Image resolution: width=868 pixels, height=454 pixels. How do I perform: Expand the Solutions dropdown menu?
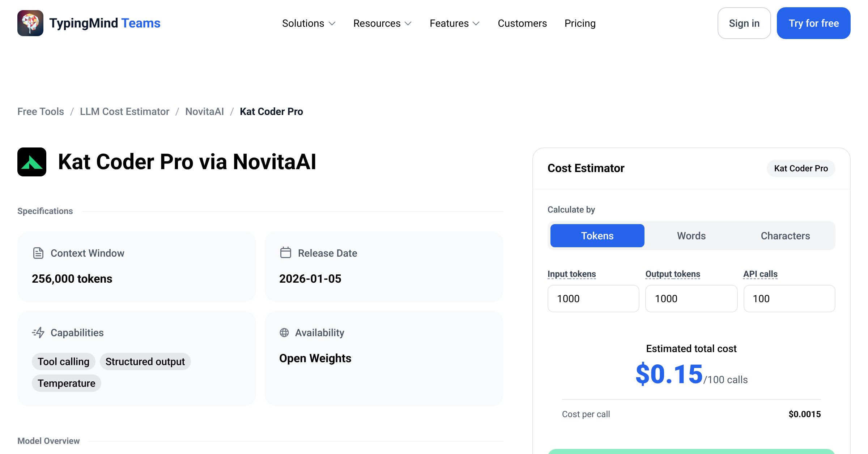click(x=309, y=23)
